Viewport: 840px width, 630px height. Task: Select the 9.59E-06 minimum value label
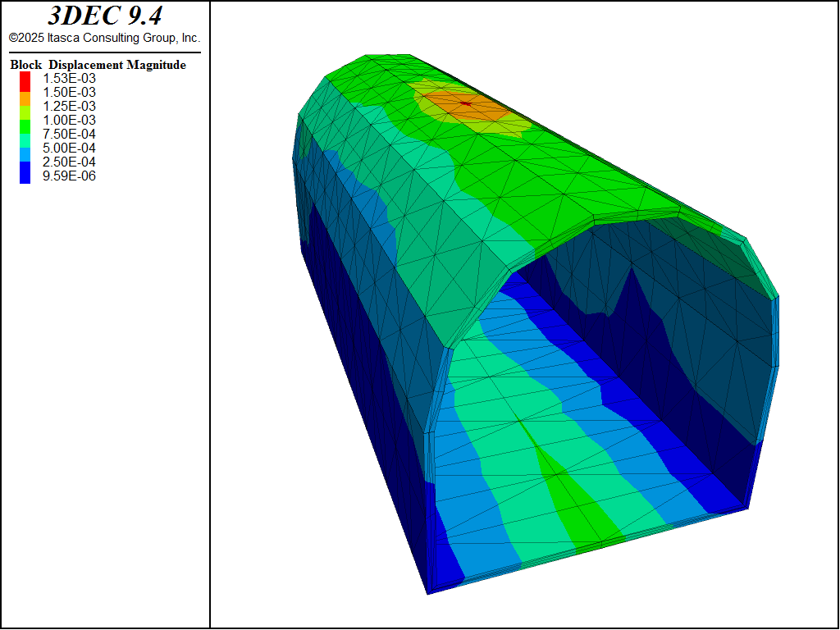click(x=69, y=176)
